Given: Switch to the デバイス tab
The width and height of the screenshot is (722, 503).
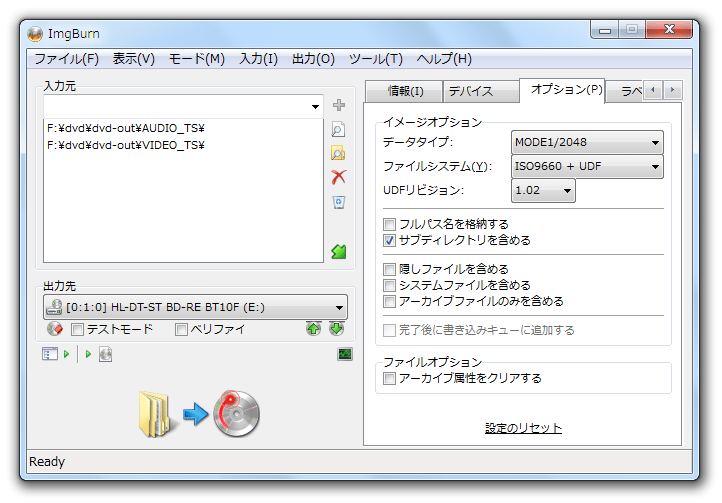Looking at the screenshot, I should coord(480,91).
